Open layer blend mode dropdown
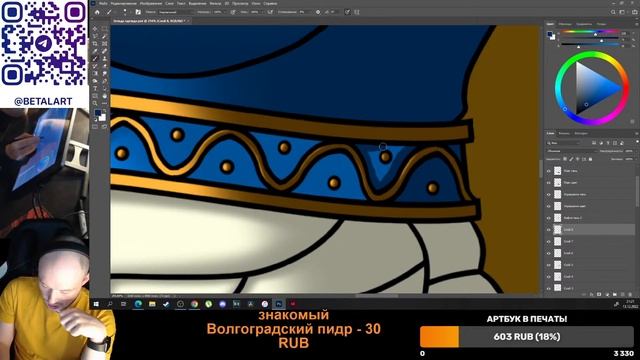The width and height of the screenshot is (640, 360). point(572,151)
